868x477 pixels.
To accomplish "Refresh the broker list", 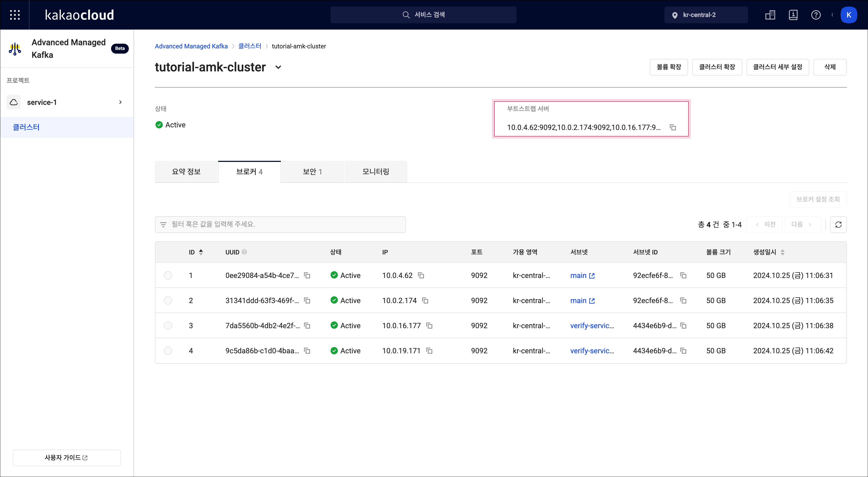I will (838, 224).
